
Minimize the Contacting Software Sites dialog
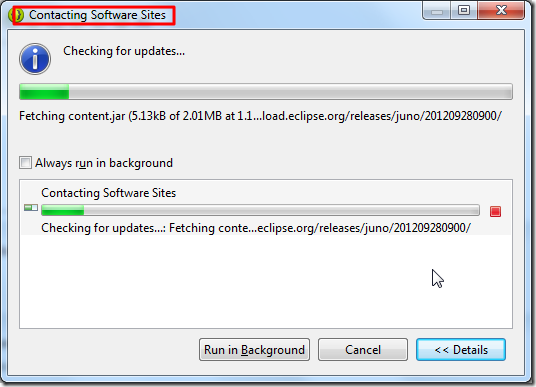pos(437,10)
